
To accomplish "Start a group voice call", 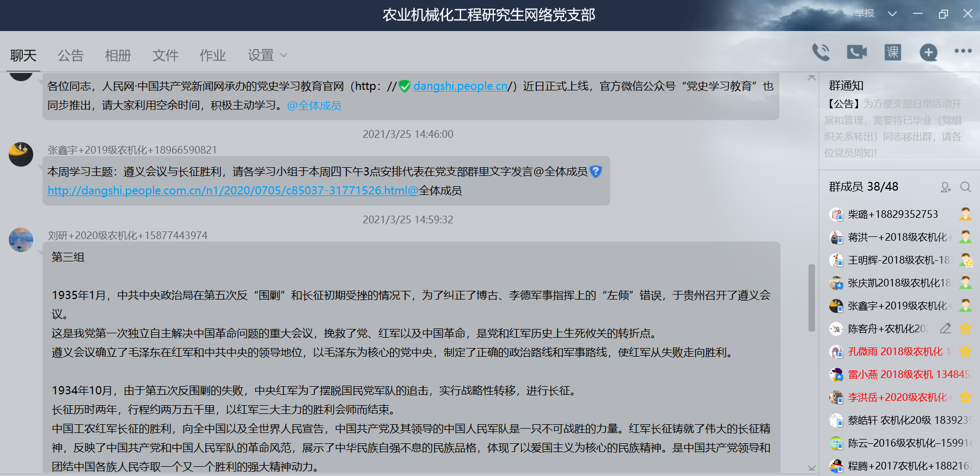I will [820, 52].
